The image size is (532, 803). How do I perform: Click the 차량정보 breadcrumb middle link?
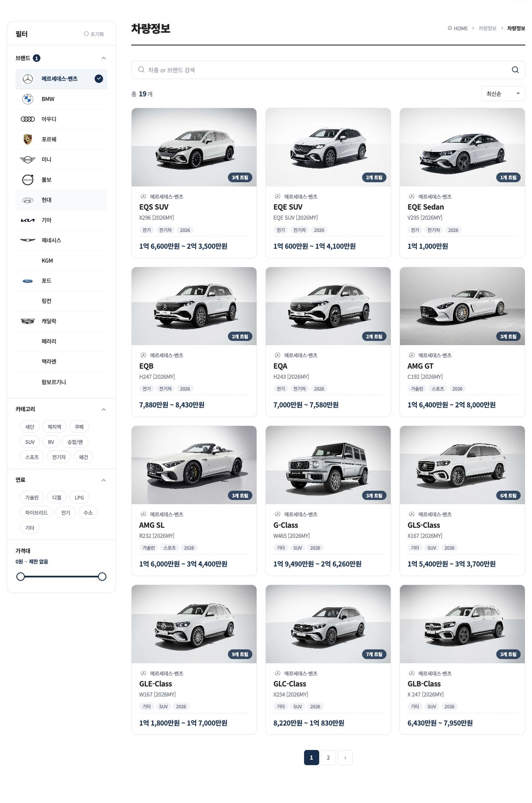tap(487, 28)
